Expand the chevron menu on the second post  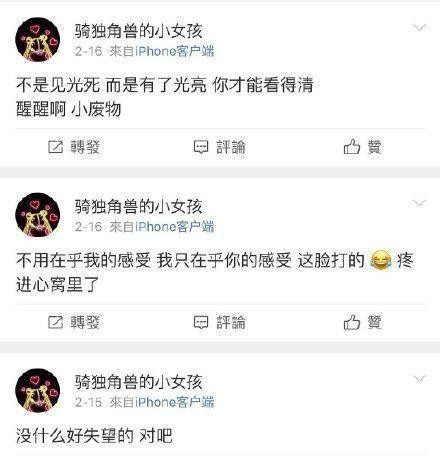419,203
